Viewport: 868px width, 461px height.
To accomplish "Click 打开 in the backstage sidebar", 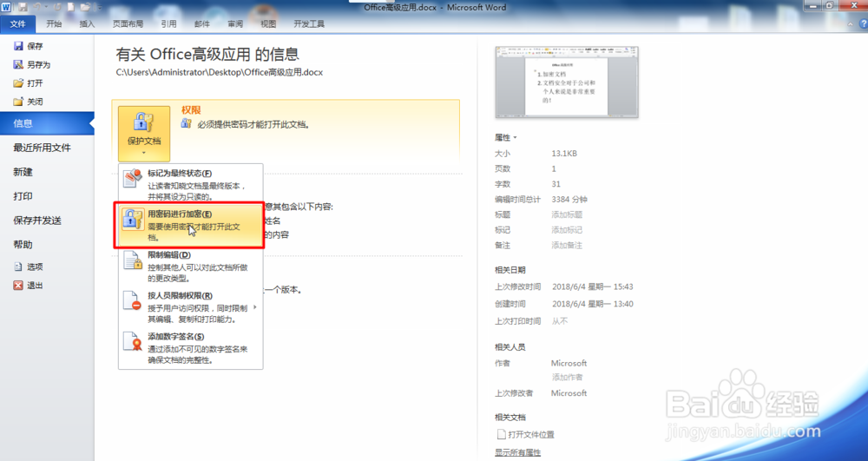I will [29, 83].
